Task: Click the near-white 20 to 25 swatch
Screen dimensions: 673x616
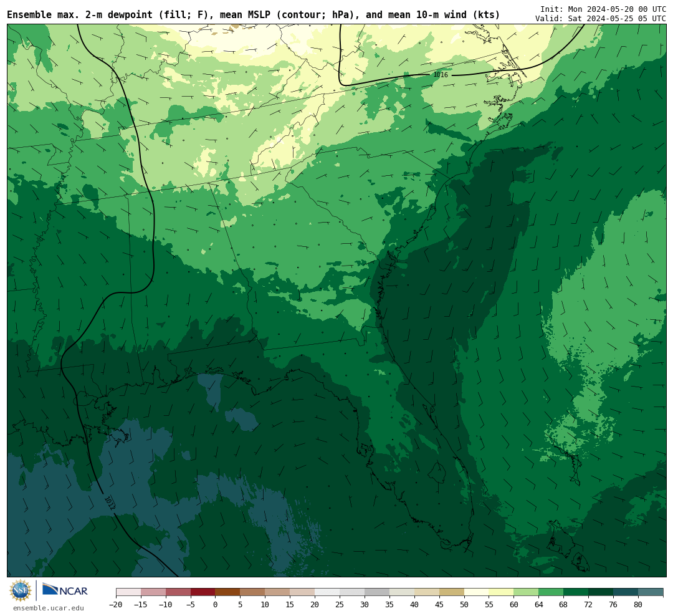Action: 328,592
